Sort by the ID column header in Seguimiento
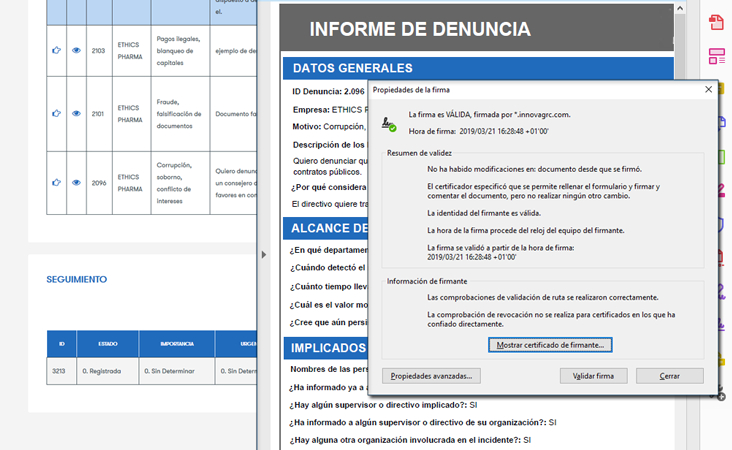This screenshot has width=732, height=450. point(61,344)
